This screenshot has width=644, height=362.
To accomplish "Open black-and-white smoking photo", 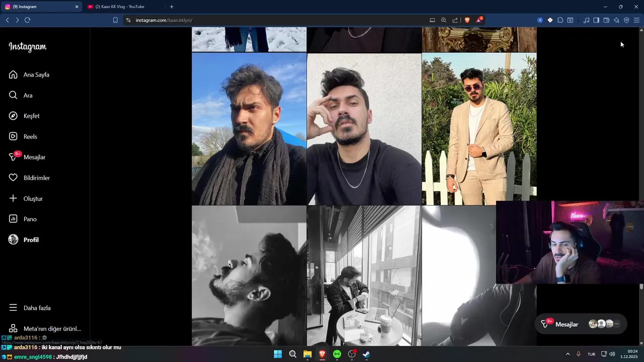I will point(249,276).
